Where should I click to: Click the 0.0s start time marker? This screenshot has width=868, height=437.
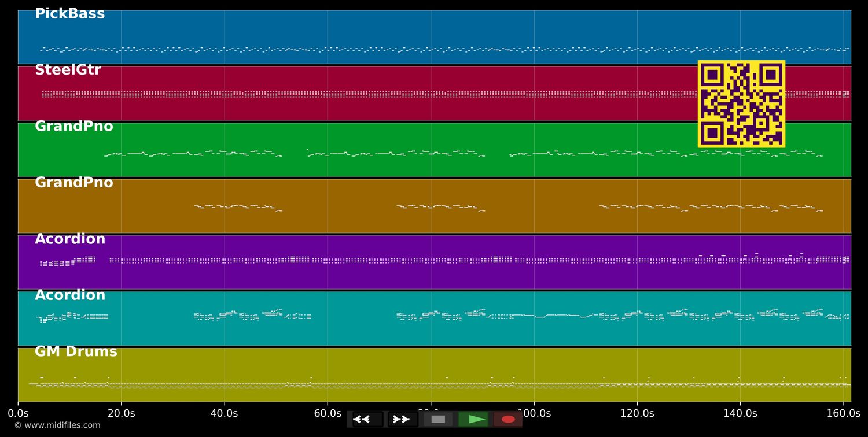(18, 413)
